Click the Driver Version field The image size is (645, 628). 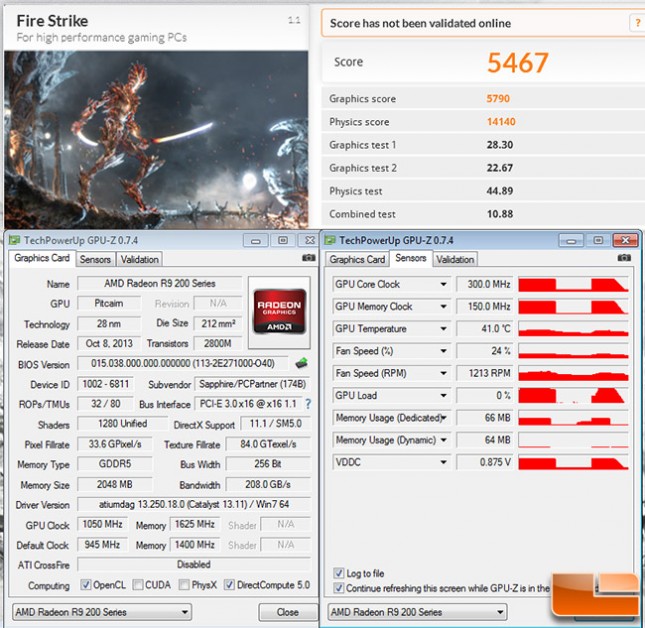pos(194,504)
